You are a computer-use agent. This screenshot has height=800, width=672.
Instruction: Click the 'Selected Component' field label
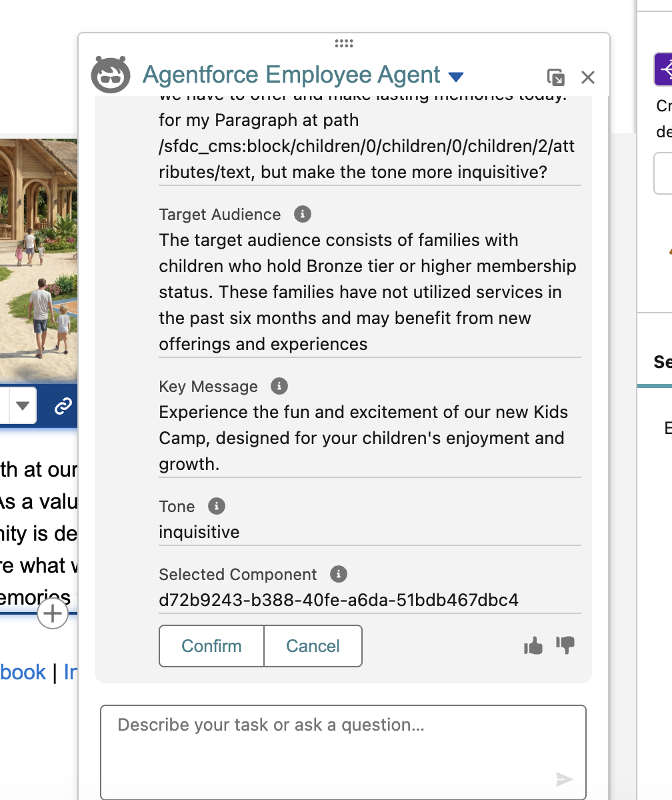click(x=238, y=575)
